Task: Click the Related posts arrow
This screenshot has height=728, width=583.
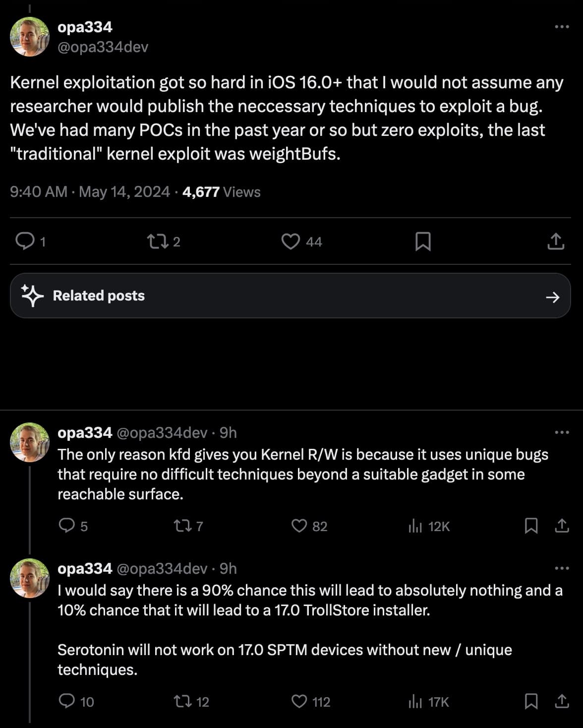Action: click(552, 297)
